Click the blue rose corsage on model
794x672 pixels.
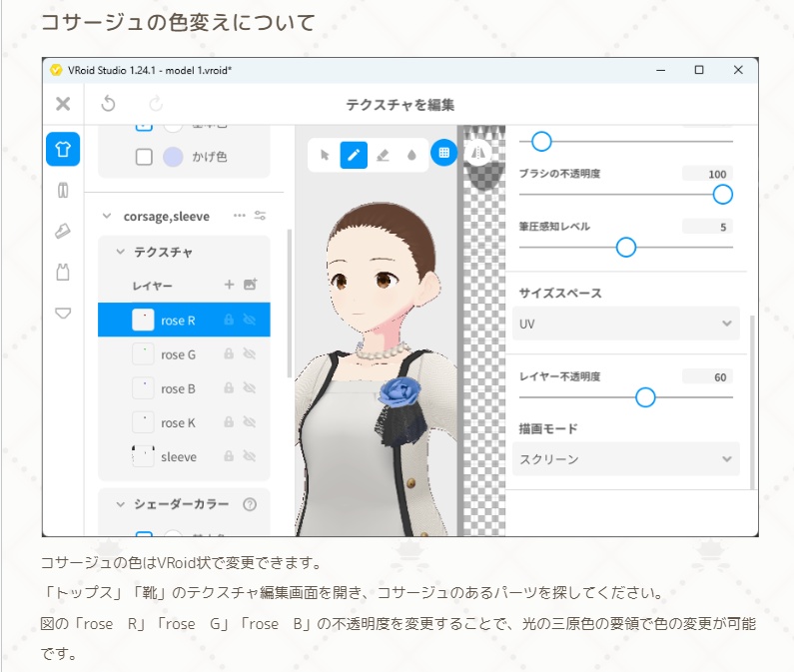(400, 391)
